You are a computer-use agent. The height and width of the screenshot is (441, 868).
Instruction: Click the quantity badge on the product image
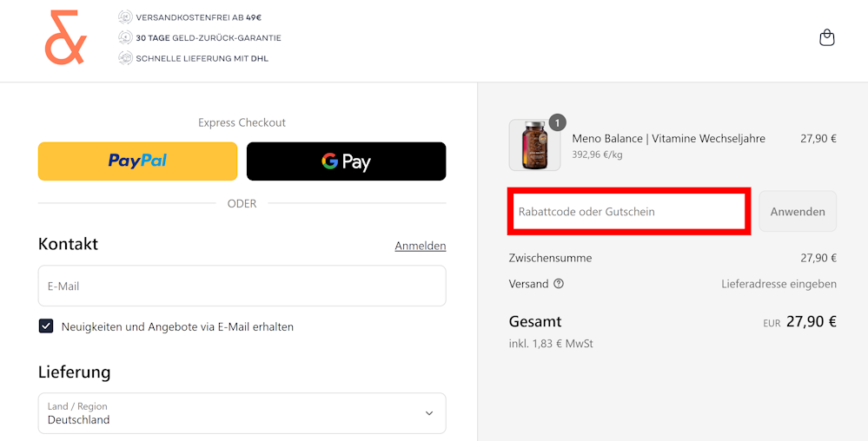(x=557, y=123)
